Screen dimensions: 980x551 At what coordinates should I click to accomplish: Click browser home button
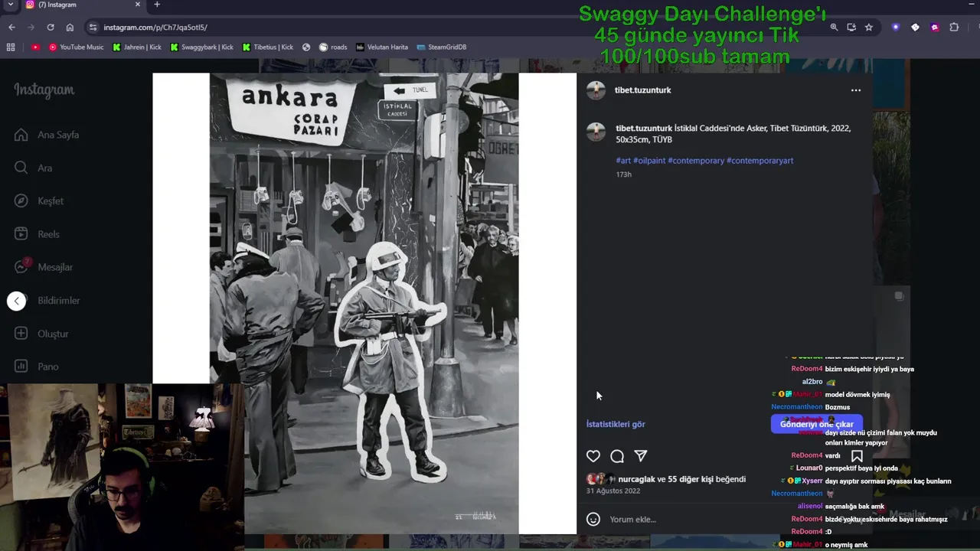(x=70, y=27)
